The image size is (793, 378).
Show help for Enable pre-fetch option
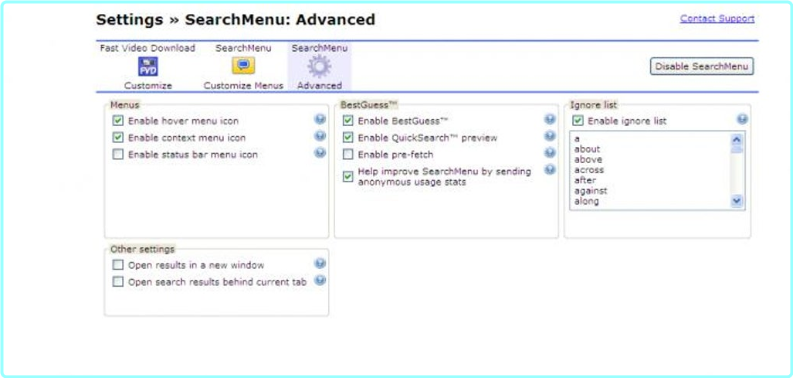(x=550, y=152)
